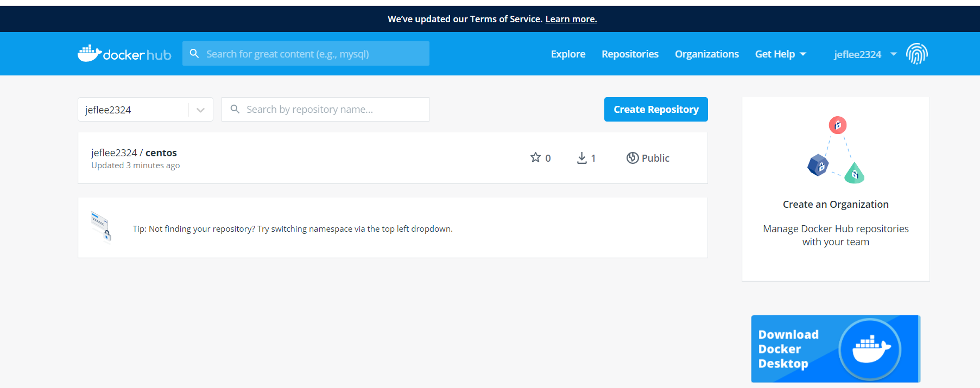Click the tip repository lock illustration
The width and height of the screenshot is (980, 388).
point(102,226)
